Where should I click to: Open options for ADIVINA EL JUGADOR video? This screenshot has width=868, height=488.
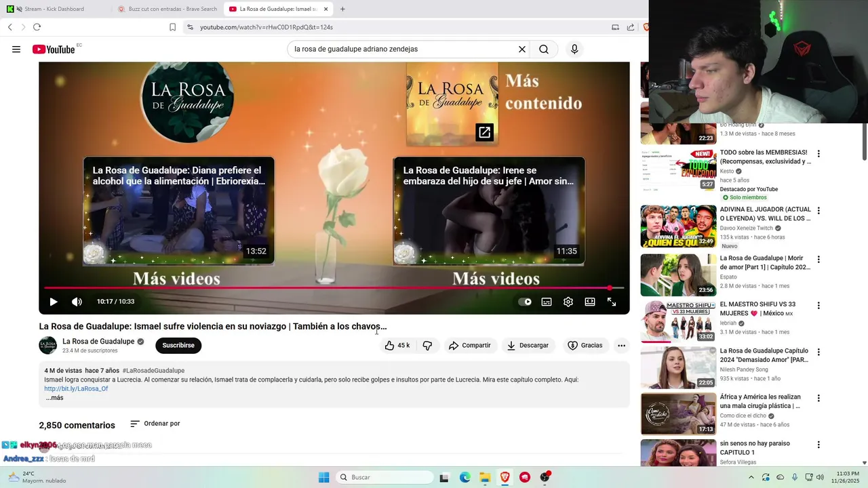818,211
